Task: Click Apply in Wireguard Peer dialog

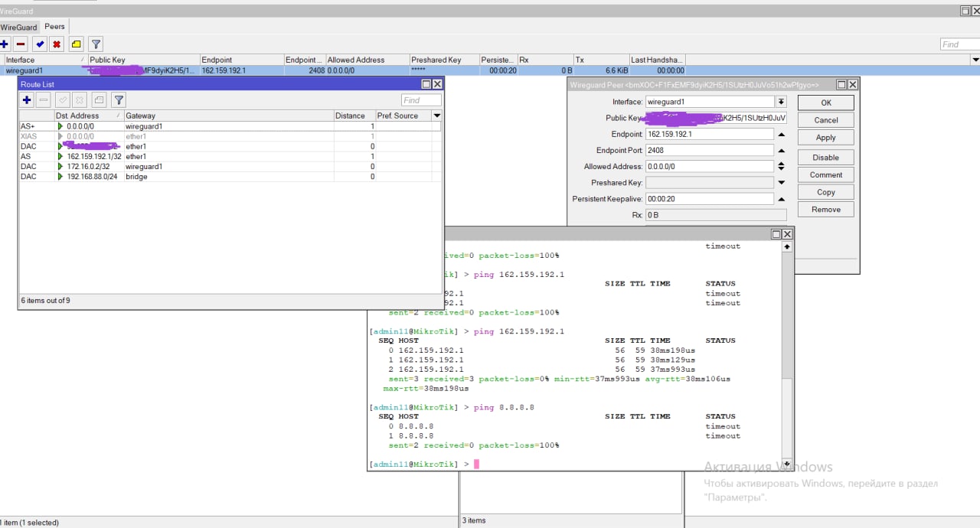Action: tap(825, 138)
